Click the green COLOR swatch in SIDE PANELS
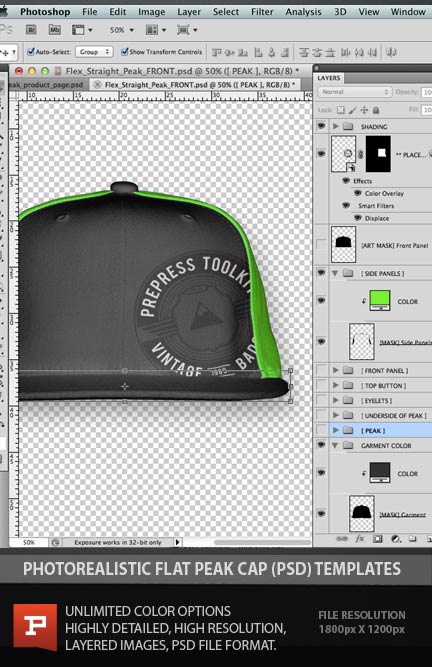The image size is (432, 667). [x=380, y=301]
